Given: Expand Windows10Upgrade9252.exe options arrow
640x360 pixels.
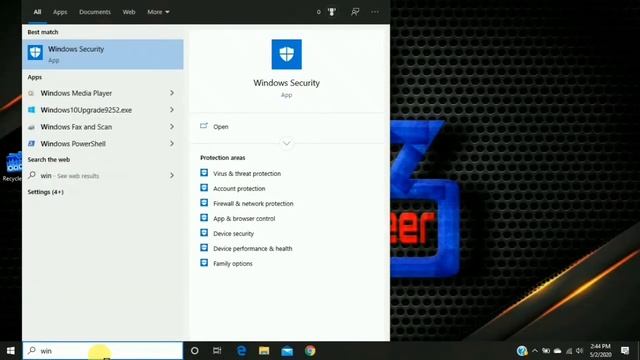Looking at the screenshot, I should (x=172, y=110).
